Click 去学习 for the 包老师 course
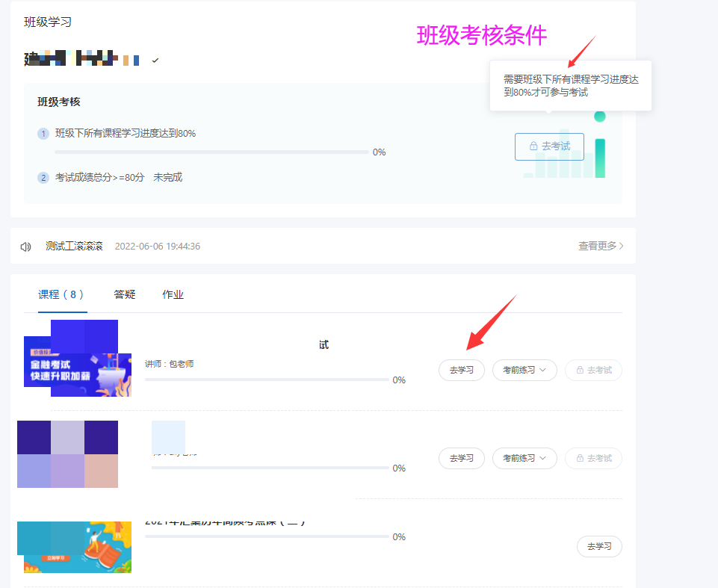This screenshot has height=588, width=718. (462, 370)
